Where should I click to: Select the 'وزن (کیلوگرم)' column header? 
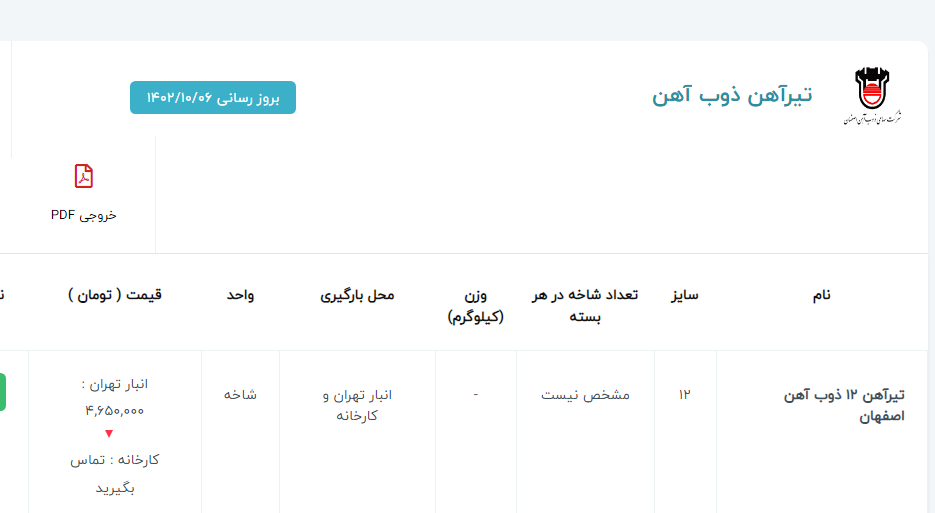(x=476, y=305)
